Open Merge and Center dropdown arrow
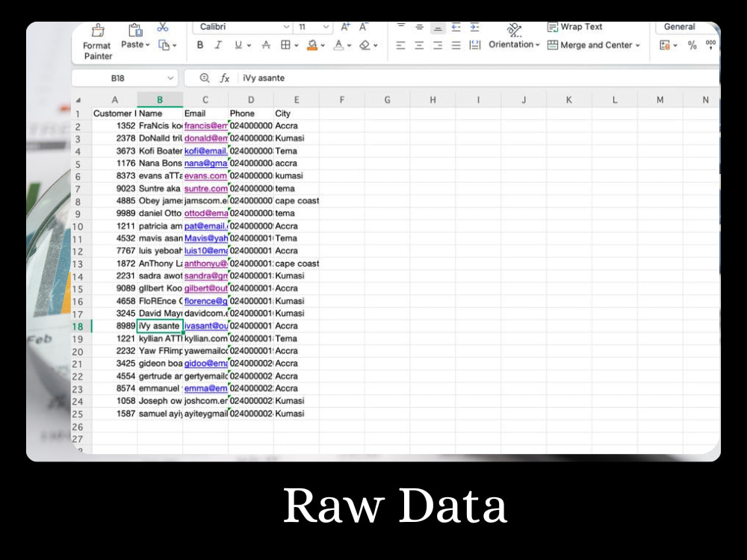 coord(637,46)
